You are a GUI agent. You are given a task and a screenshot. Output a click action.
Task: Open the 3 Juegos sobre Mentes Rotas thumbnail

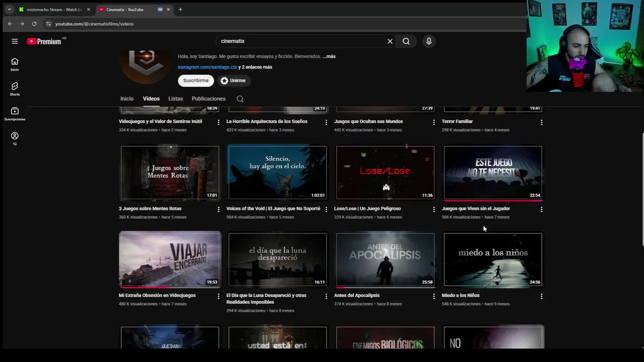(170, 172)
